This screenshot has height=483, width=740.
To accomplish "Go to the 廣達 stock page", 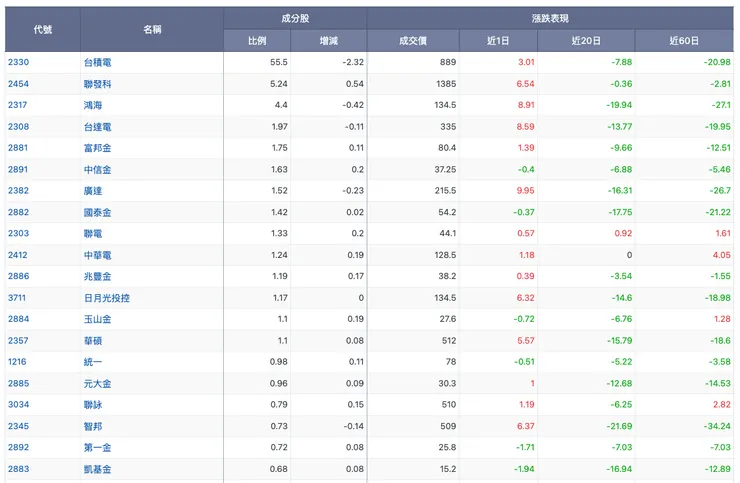I will [x=93, y=191].
